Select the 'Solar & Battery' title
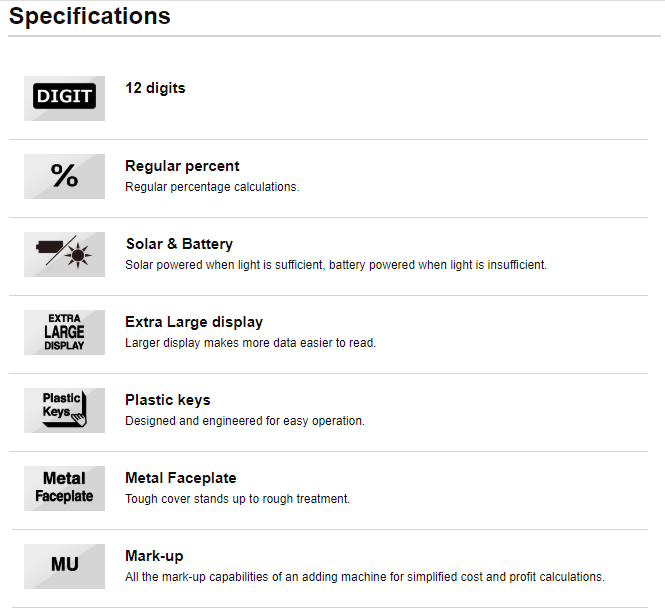Image resolution: width=665 pixels, height=616 pixels. 179,244
